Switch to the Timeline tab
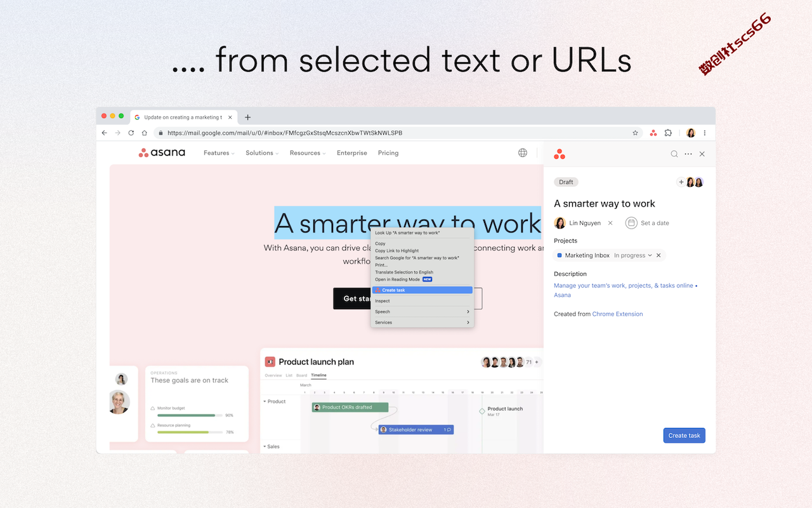The width and height of the screenshot is (812, 508). 318,375
